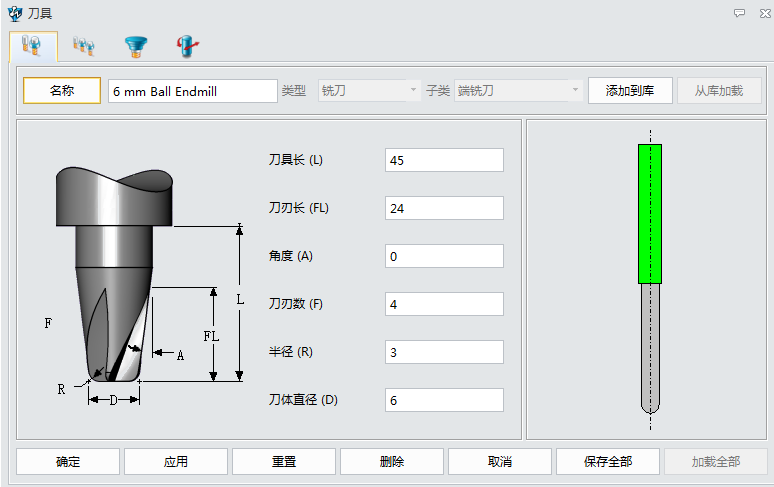Click 添加到库 button
The image size is (774, 487).
pyautogui.click(x=630, y=91)
